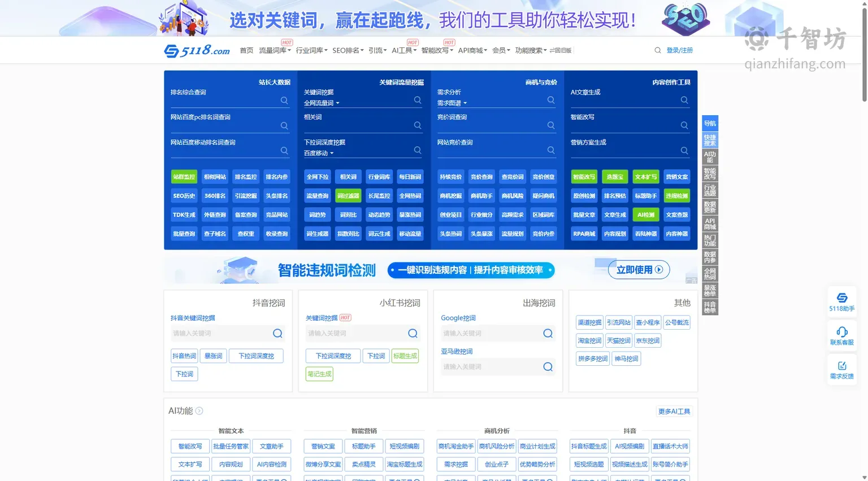Click search icon in 相关词 row
The width and height of the screenshot is (868, 481).
(418, 125)
